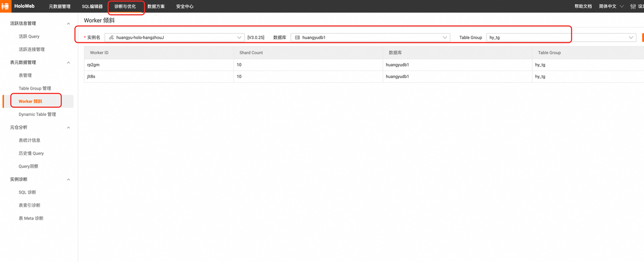The image size is (644, 262).
Task: Click the instance icon beside huangyu-holo-hangzhouJ
Action: coord(111,37)
